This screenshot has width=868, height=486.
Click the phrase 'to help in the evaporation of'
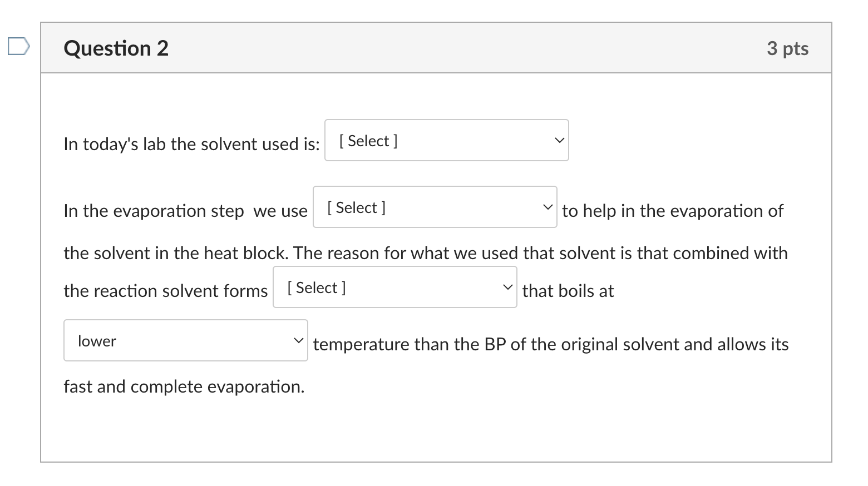click(672, 211)
